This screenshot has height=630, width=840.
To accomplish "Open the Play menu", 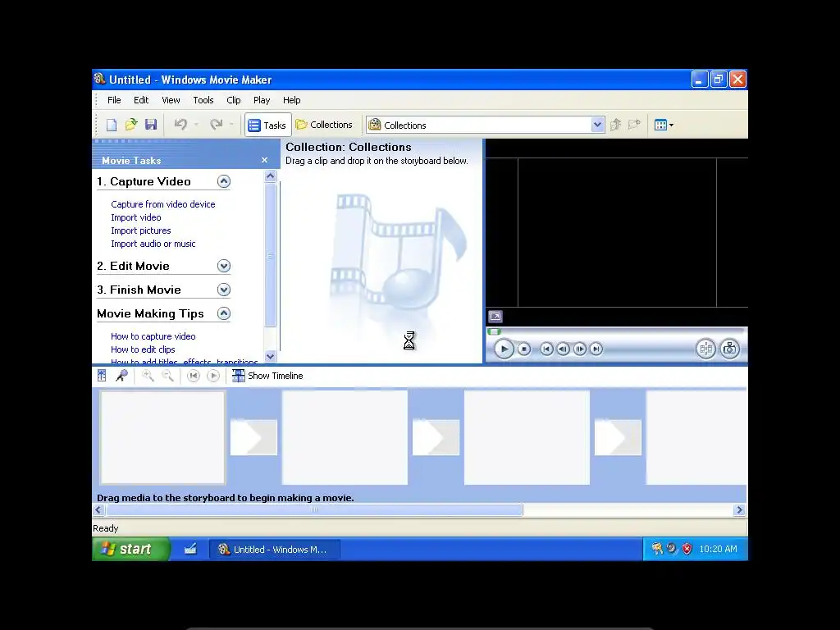I will click(x=262, y=100).
